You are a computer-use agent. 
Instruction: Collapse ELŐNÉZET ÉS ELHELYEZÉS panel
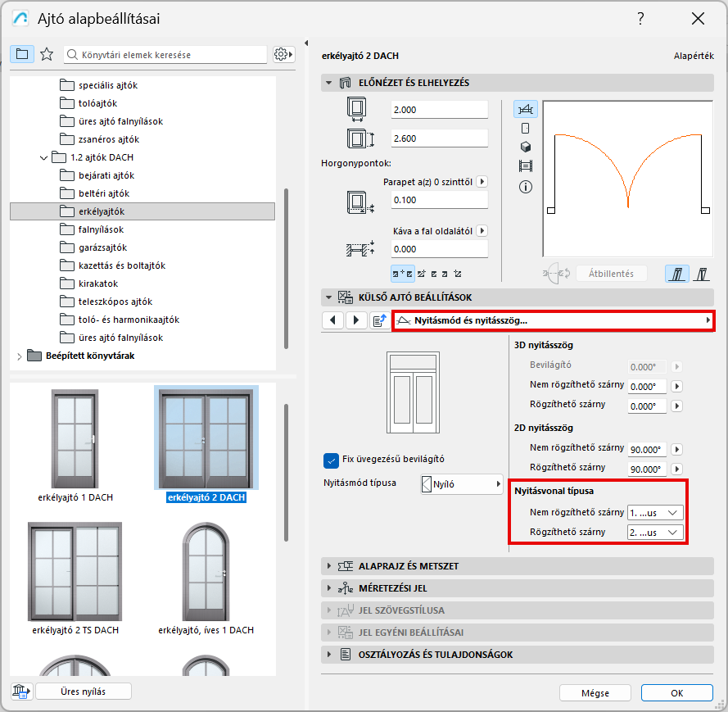pos(328,83)
